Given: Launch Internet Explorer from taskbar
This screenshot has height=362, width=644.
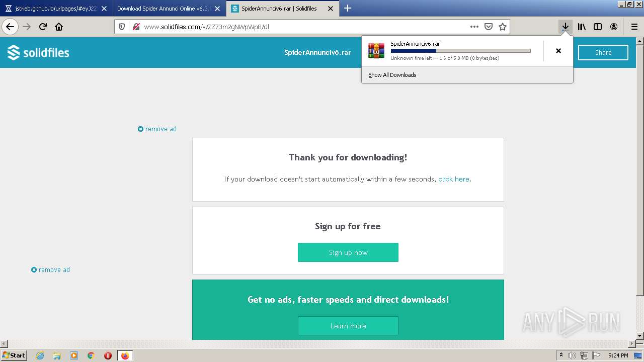Looking at the screenshot, I should point(40,355).
